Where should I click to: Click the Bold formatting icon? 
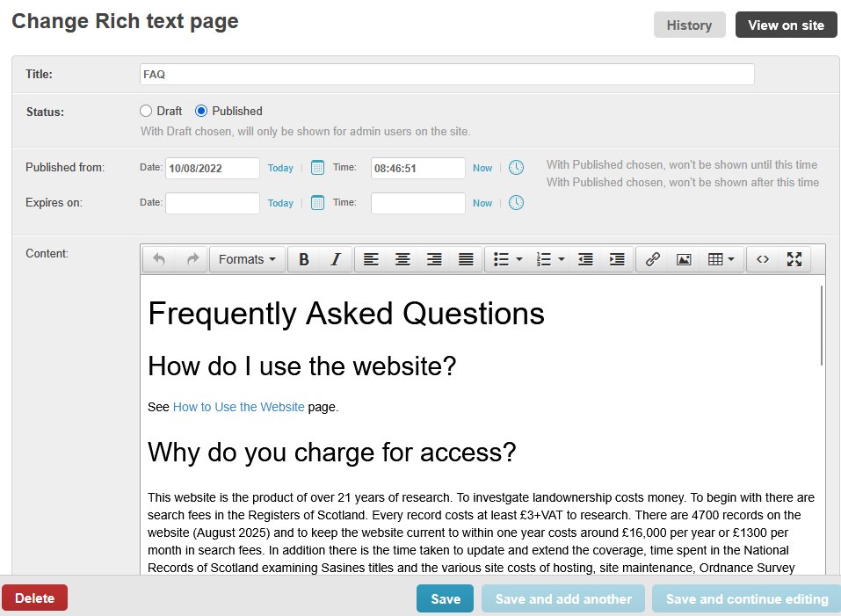[304, 259]
